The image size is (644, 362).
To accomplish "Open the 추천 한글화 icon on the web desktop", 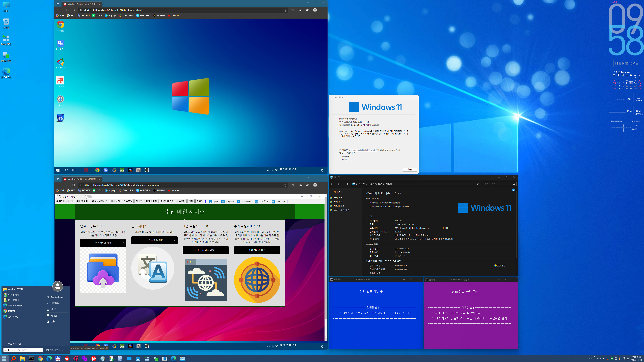I will click(x=60, y=45).
